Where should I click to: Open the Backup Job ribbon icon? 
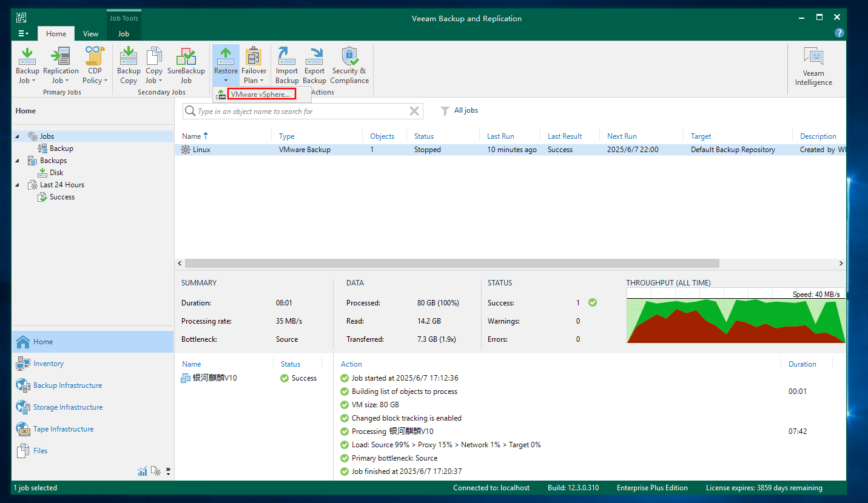(27, 65)
